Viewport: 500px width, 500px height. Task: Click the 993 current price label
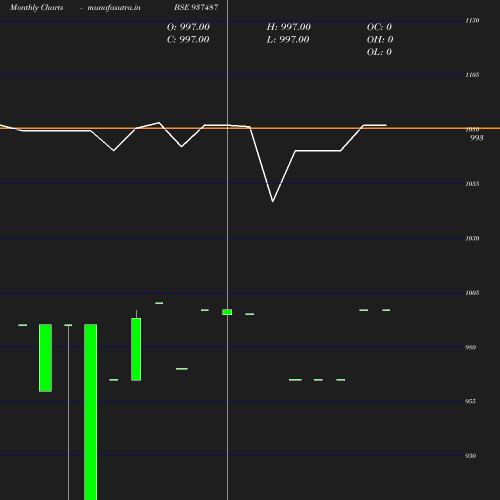pos(476,138)
